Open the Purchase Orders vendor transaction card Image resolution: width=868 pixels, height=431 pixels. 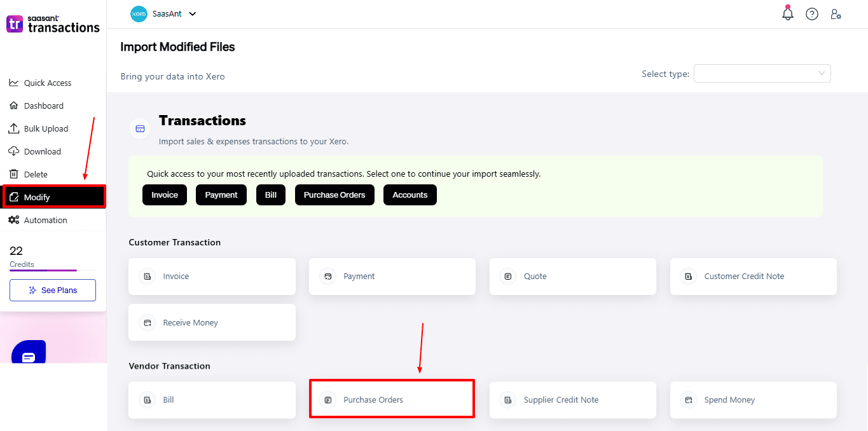coord(392,399)
